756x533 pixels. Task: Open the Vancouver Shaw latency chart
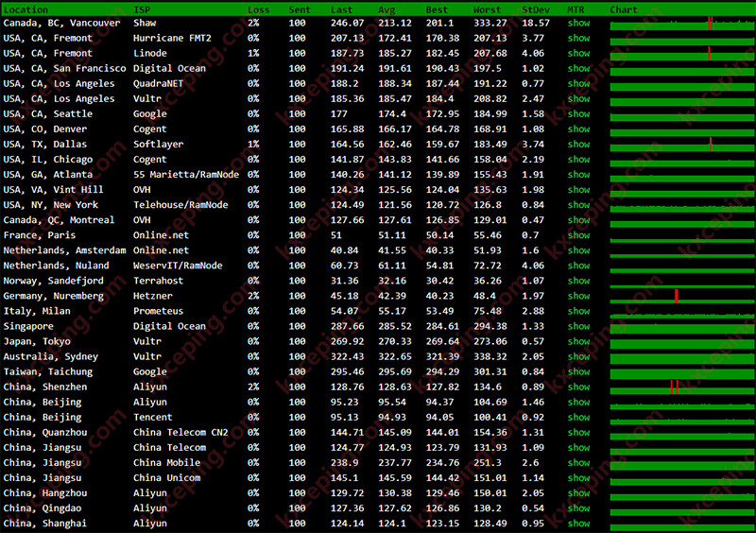click(x=681, y=23)
